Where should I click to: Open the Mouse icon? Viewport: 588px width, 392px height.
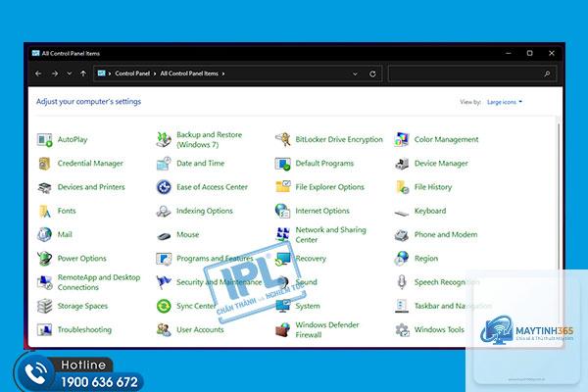coord(164,235)
